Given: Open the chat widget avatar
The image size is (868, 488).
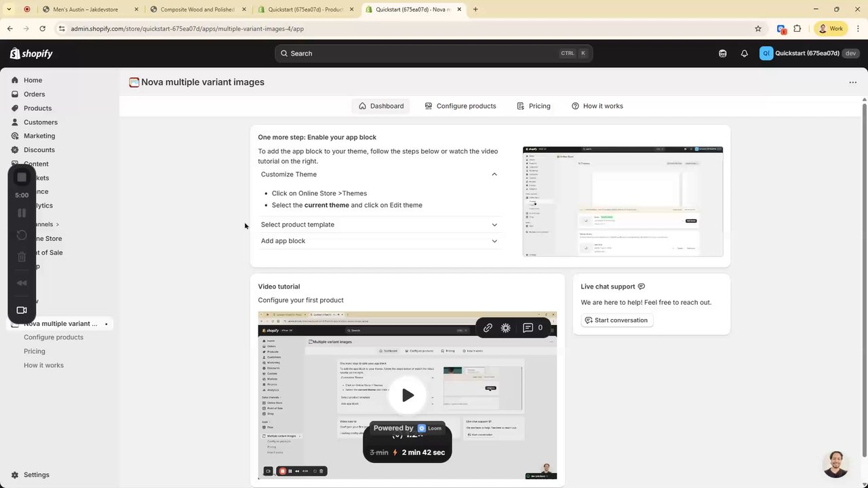Looking at the screenshot, I should click(x=836, y=464).
